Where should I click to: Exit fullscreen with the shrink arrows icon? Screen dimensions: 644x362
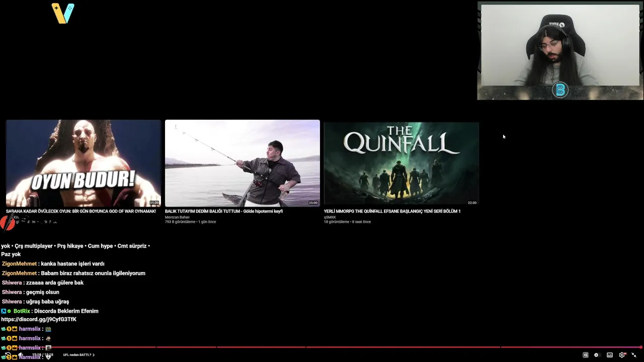(634, 355)
